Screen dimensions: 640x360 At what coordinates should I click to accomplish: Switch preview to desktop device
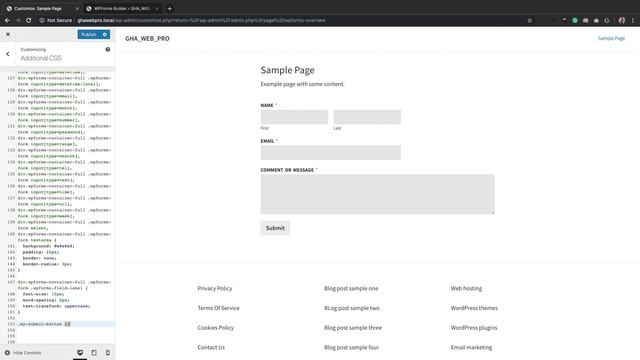pyautogui.click(x=80, y=353)
